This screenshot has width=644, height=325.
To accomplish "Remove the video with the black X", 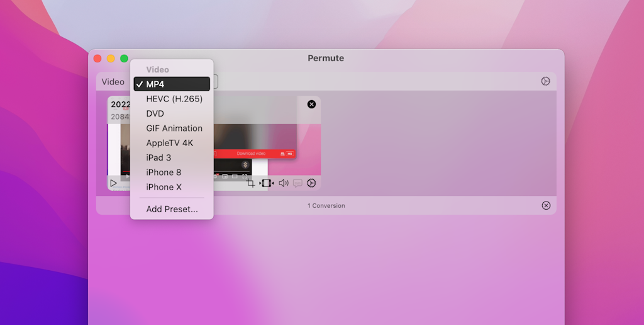I will [312, 104].
